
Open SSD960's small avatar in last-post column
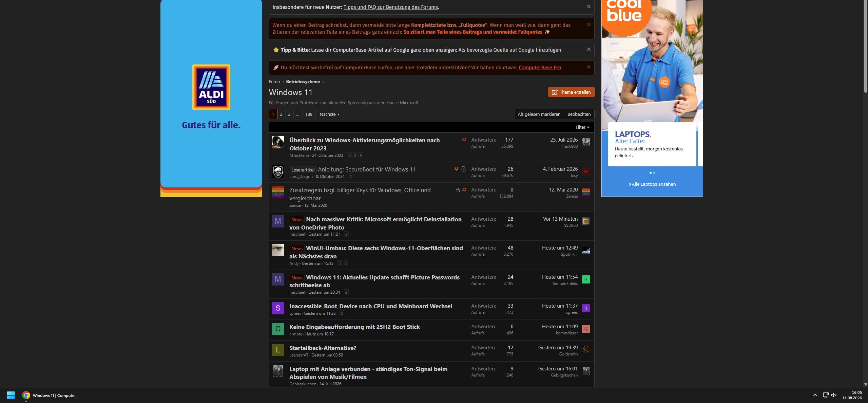coord(586,221)
